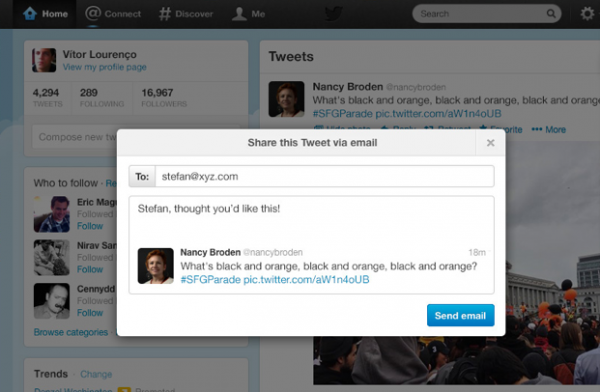Click the Twitter bird logo in the top bar
The height and width of the screenshot is (392, 600).
[x=333, y=14]
